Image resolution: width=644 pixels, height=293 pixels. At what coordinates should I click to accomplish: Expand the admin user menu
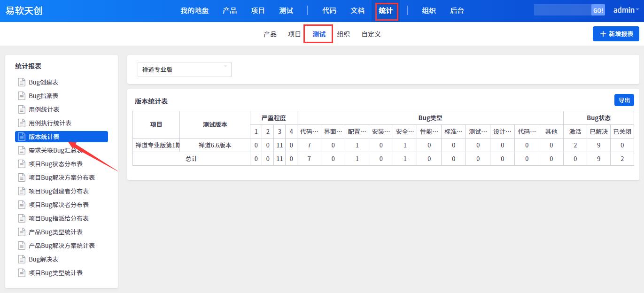coord(626,10)
